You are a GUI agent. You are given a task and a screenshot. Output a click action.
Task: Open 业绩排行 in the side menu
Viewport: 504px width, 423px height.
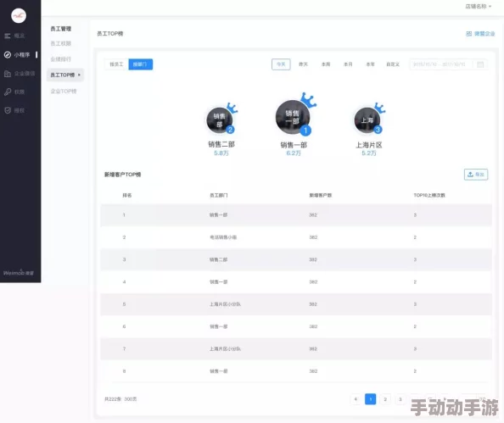[61, 59]
